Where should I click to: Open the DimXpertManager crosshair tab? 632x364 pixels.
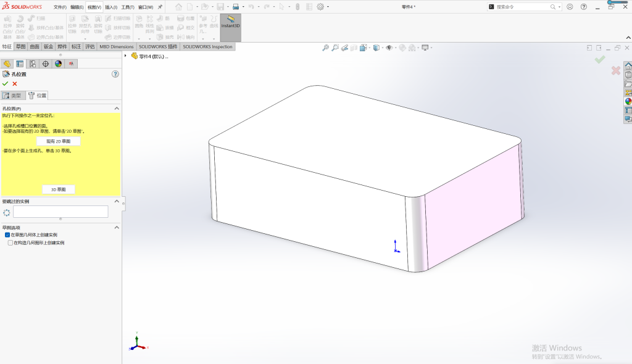tap(46, 64)
